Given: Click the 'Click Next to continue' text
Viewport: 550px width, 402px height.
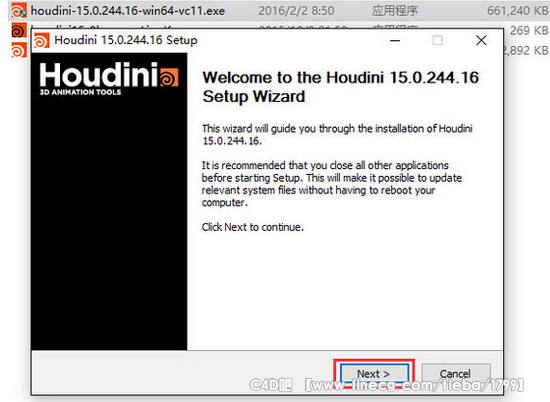Looking at the screenshot, I should point(253,227).
